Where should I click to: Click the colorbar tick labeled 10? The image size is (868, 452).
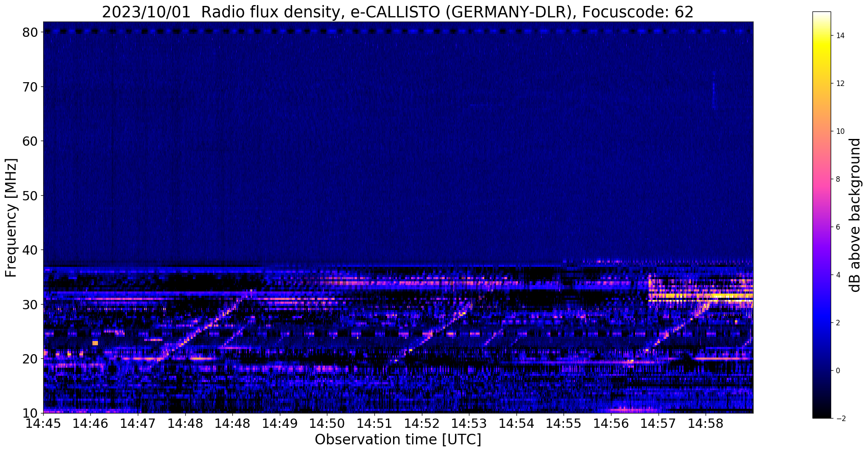[x=840, y=131]
